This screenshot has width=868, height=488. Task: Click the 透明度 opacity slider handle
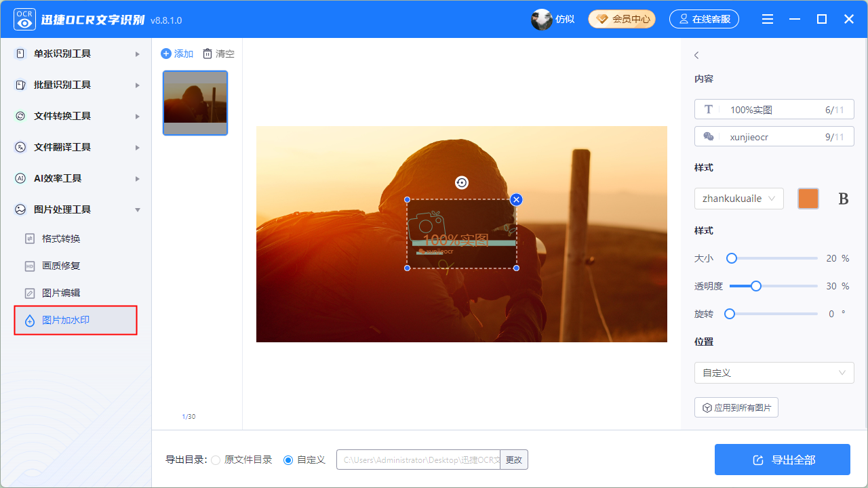[x=756, y=286]
